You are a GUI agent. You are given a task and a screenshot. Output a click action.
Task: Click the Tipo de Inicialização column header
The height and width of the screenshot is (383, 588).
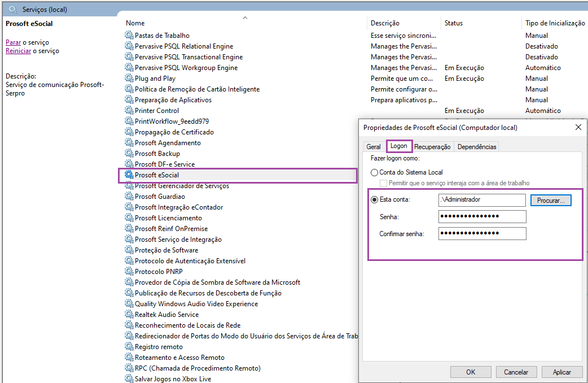coord(555,23)
